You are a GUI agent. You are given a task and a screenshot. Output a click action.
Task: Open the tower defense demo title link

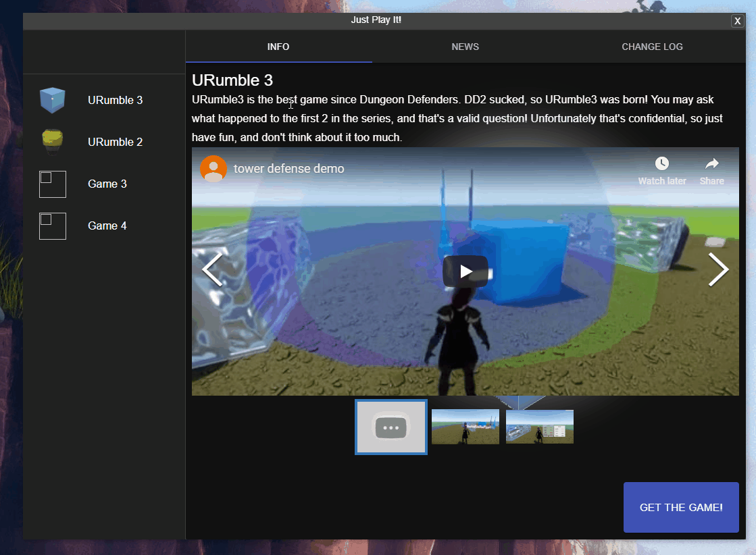point(288,169)
